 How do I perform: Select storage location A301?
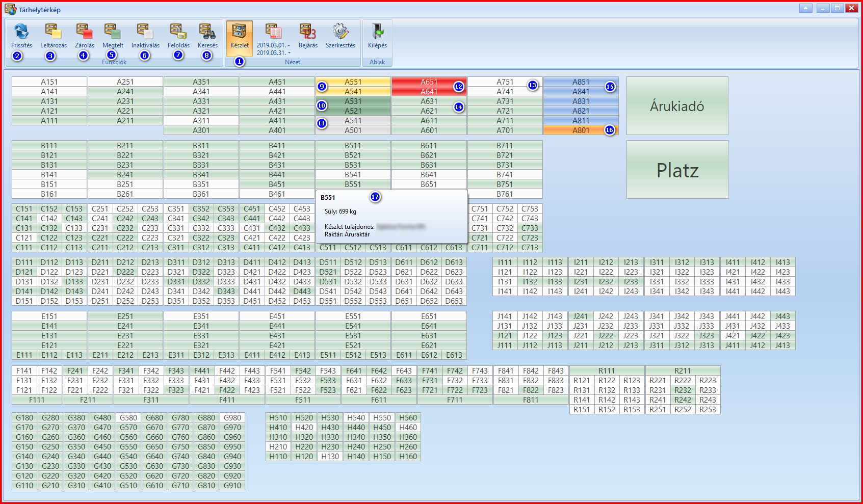pyautogui.click(x=201, y=130)
